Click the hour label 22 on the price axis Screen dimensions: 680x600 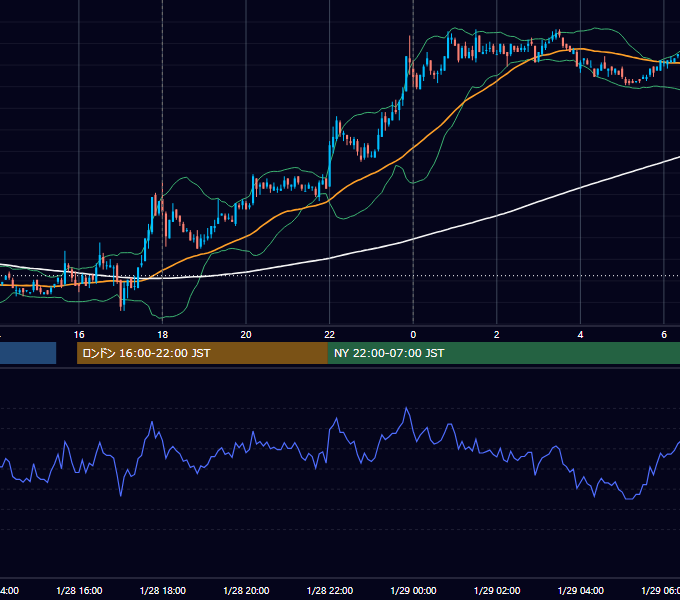tap(330, 335)
